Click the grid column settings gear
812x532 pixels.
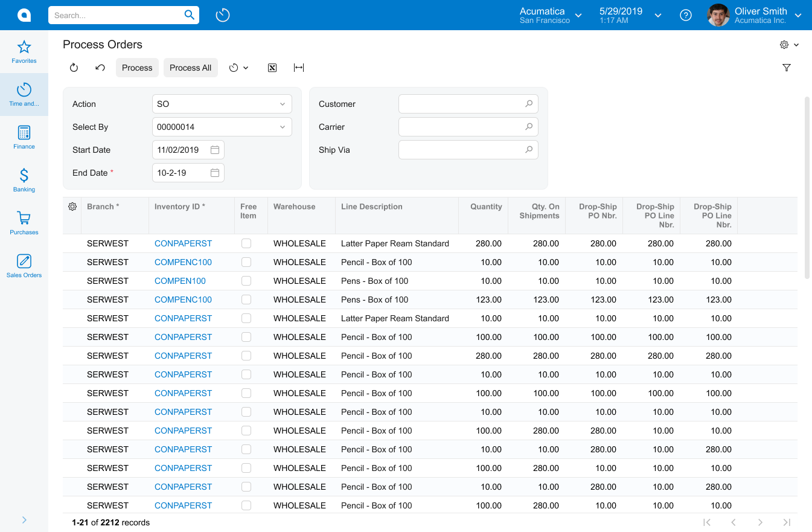pyautogui.click(x=72, y=207)
